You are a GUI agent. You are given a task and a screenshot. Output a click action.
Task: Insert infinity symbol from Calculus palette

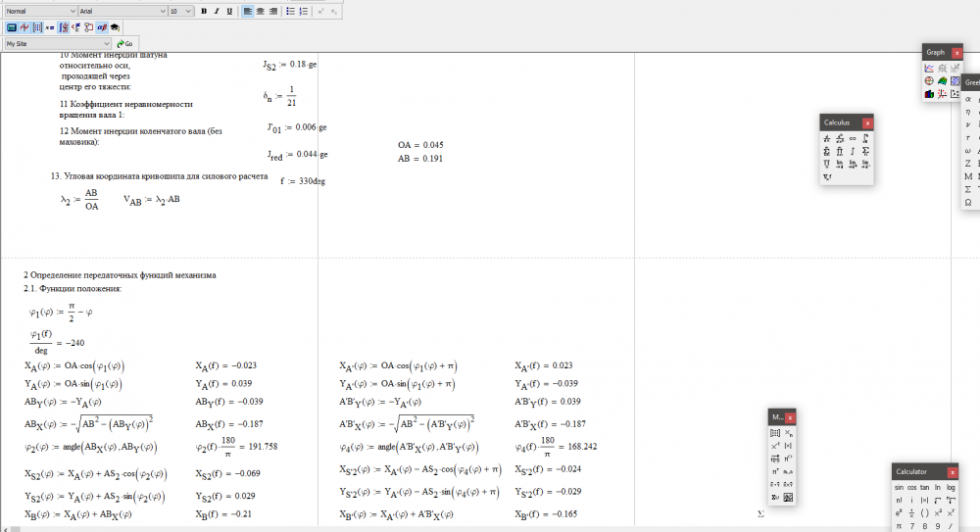click(x=853, y=138)
